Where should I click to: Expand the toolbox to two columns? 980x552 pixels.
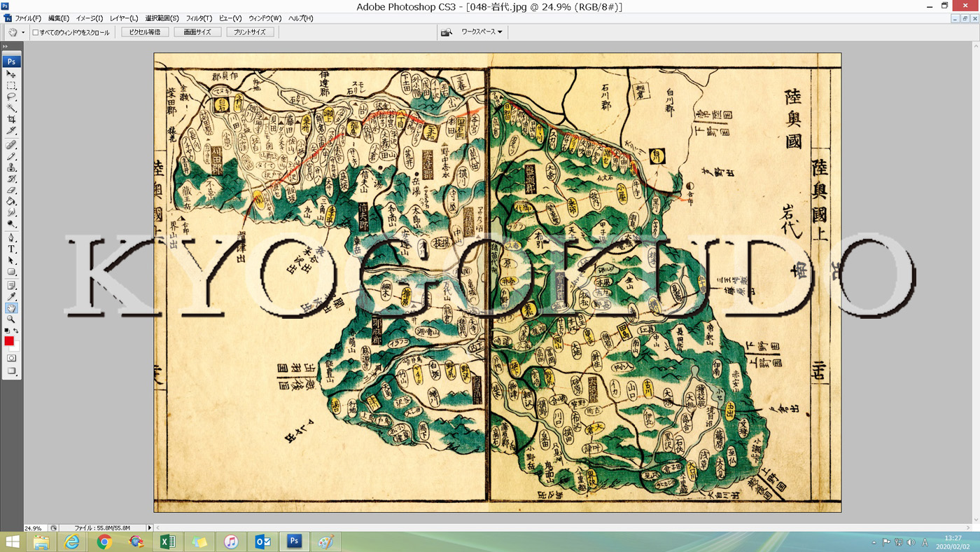click(6, 47)
